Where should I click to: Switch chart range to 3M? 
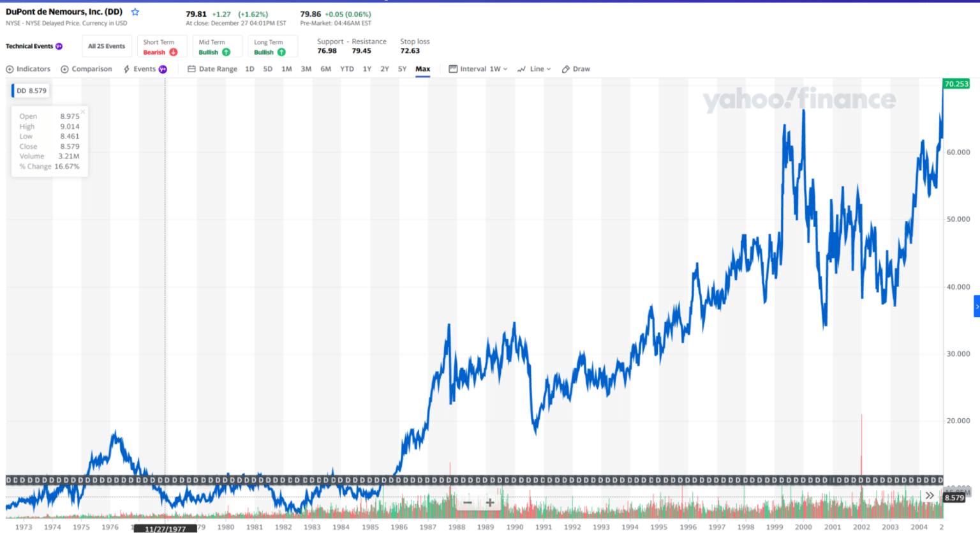pos(306,69)
